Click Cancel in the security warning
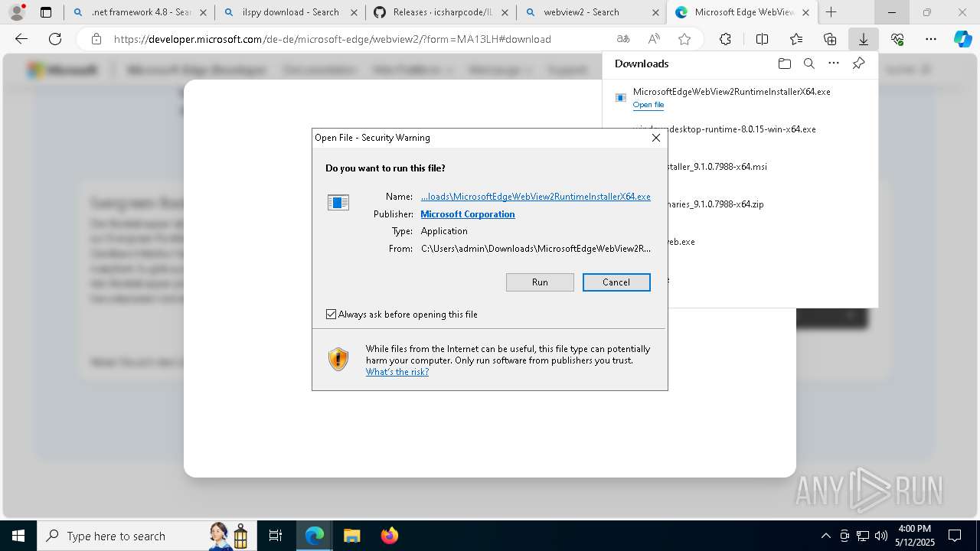The width and height of the screenshot is (980, 551). (616, 282)
